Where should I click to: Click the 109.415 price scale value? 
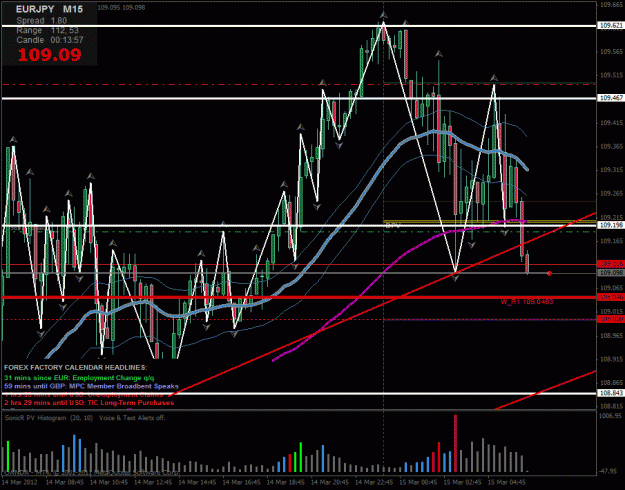pyautogui.click(x=611, y=123)
